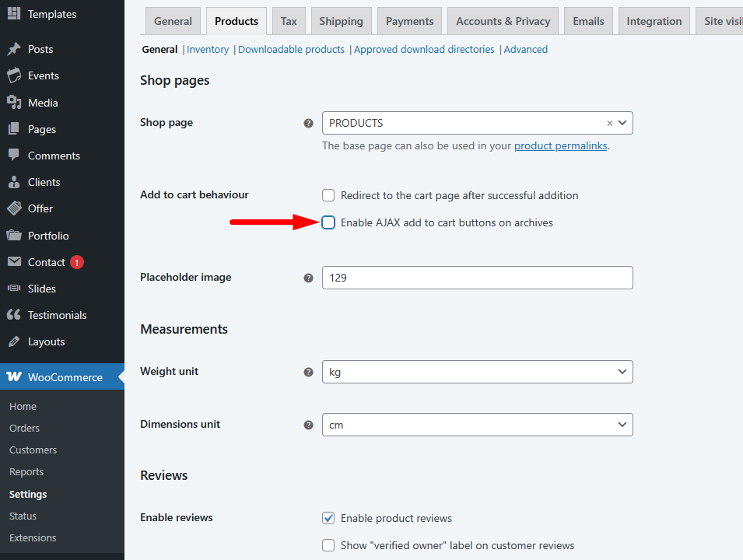
Task: Click the Media icon in sidebar
Action: [x=14, y=103]
